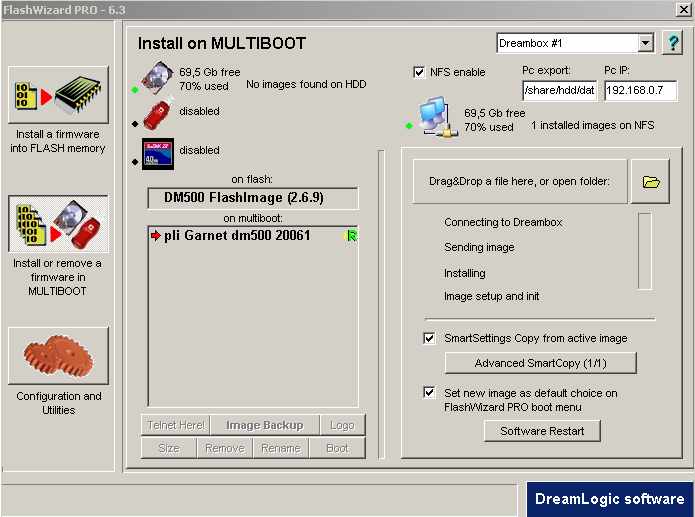Click the Pc export path field
Screen dimensions: 695x517
[559, 90]
